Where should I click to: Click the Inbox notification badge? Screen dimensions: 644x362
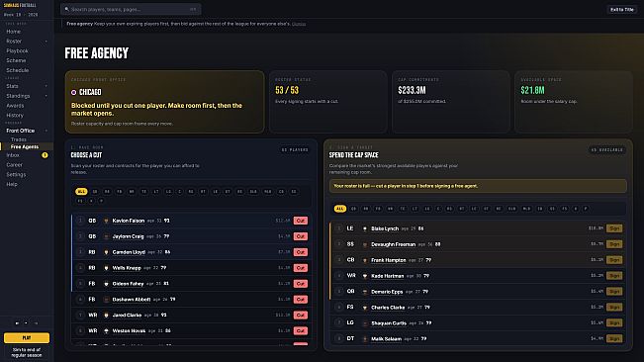click(45, 155)
